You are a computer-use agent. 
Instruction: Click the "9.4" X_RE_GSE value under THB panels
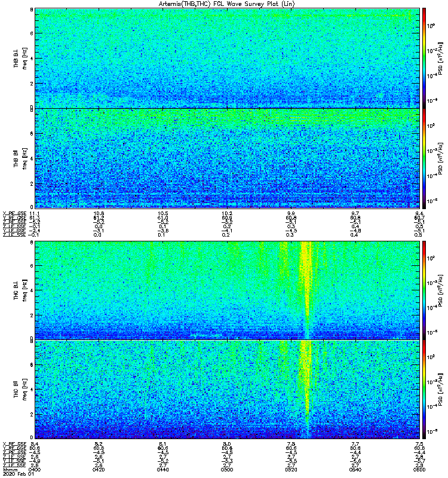coord(419,213)
